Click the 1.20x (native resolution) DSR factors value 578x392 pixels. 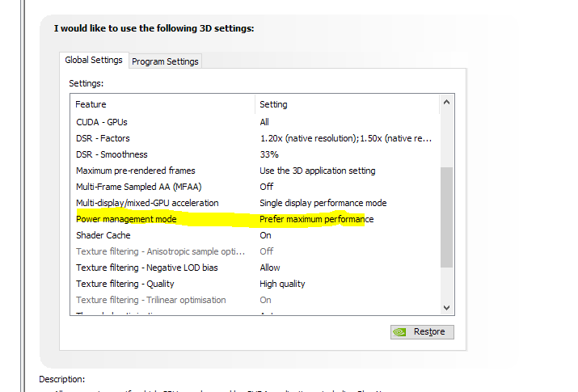(x=346, y=138)
